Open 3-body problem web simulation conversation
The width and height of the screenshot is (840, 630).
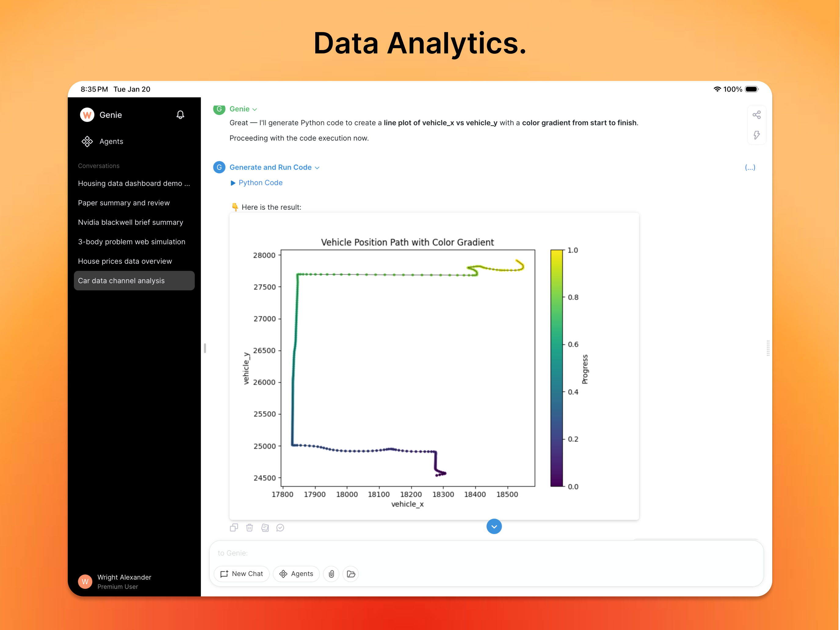click(x=134, y=242)
